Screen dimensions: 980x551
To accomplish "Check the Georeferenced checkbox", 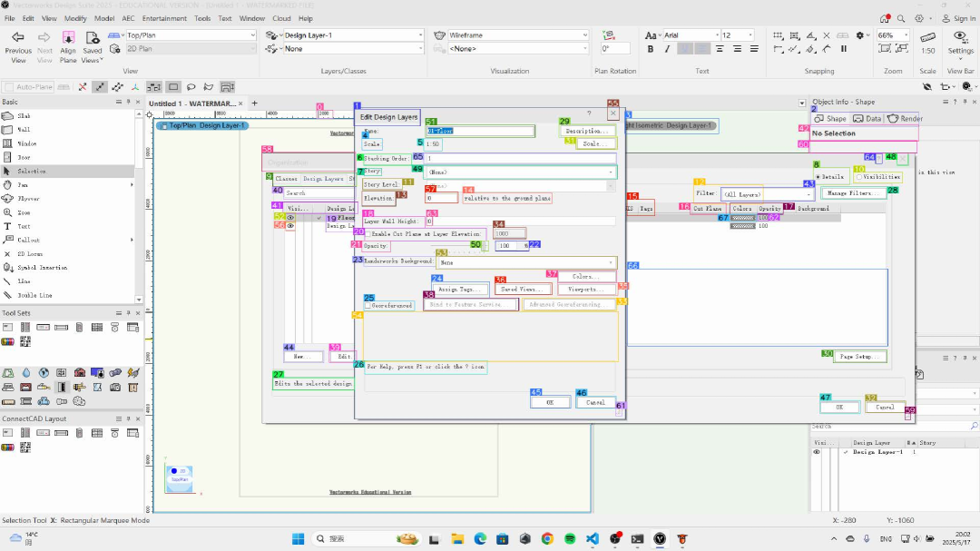I will click(367, 306).
